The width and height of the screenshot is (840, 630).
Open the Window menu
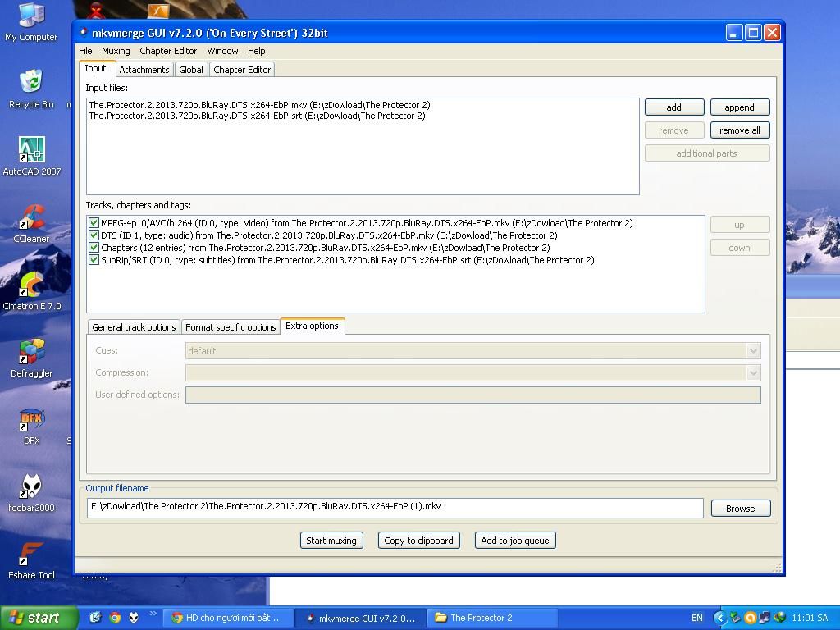pos(222,51)
